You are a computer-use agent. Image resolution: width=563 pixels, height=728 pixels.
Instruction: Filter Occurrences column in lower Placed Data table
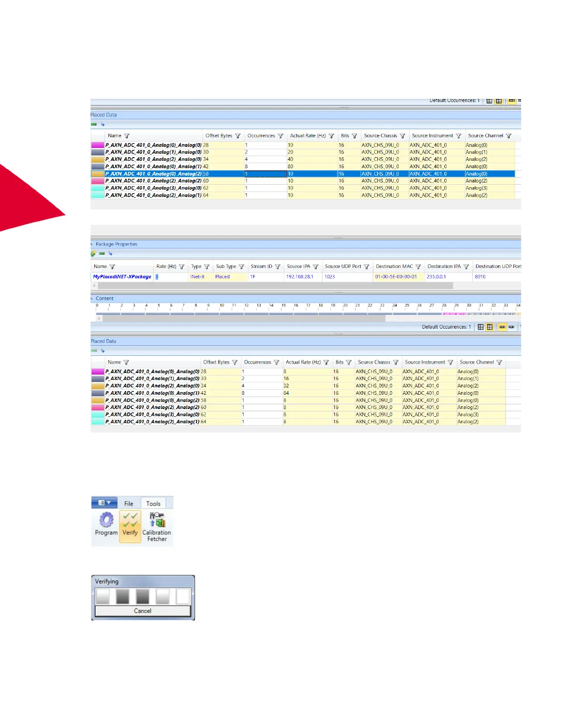click(276, 363)
